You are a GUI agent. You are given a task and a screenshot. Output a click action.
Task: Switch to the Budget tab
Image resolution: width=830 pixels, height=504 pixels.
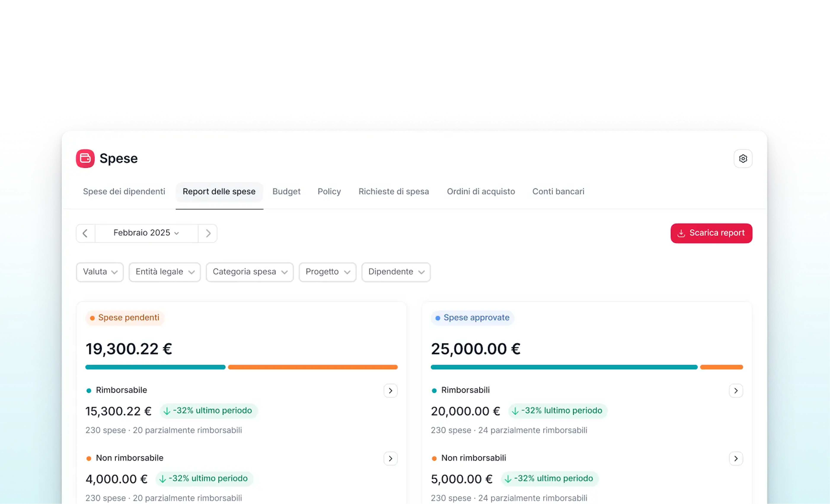[x=286, y=191]
